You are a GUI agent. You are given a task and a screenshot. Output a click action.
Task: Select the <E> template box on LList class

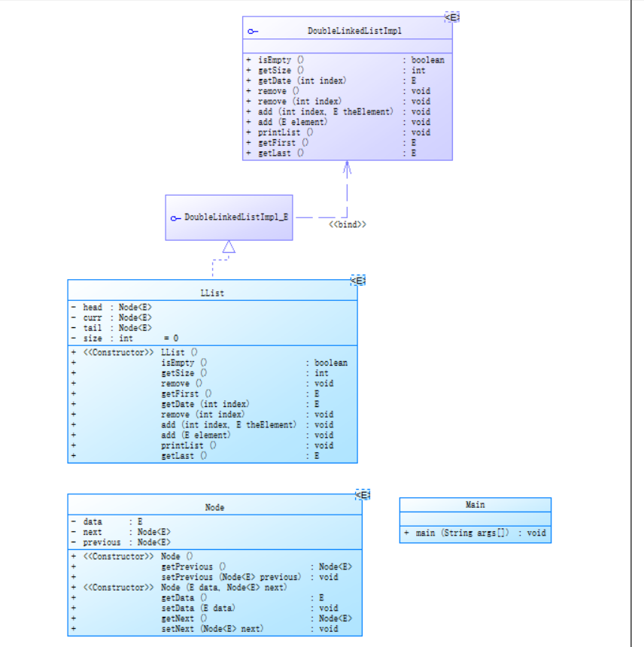pos(357,281)
